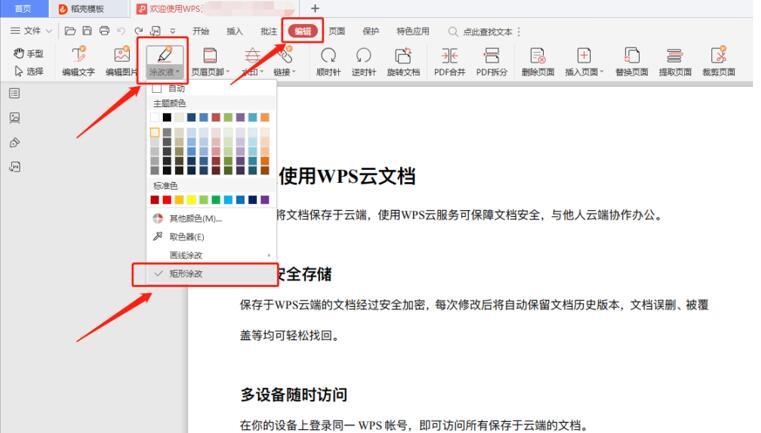The image size is (761, 433).
Task: Switch to the 批注 ribbon tab
Action: (x=268, y=31)
